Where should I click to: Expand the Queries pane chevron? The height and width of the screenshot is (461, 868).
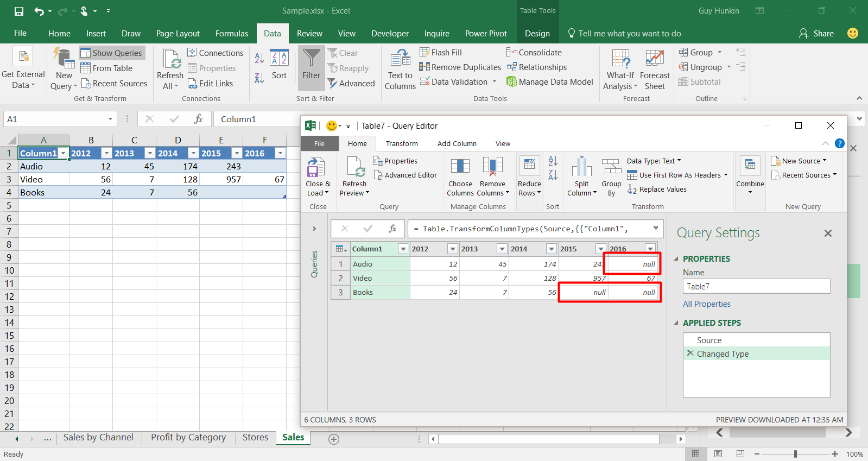tap(314, 229)
